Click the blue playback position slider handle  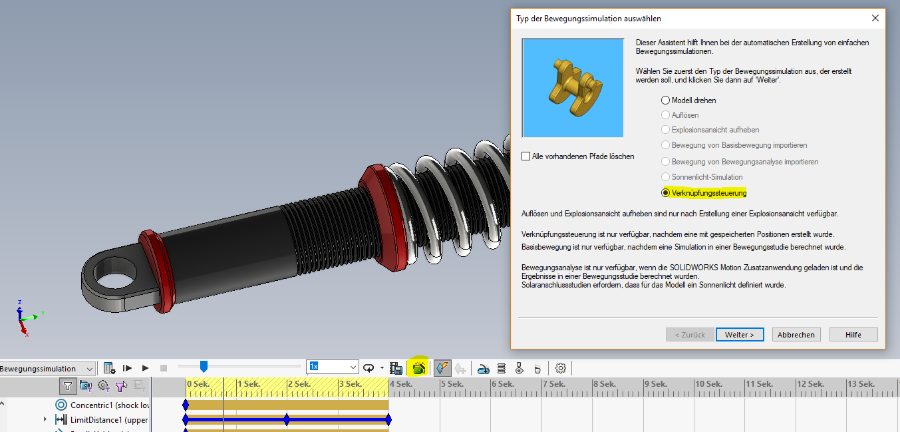pos(203,367)
